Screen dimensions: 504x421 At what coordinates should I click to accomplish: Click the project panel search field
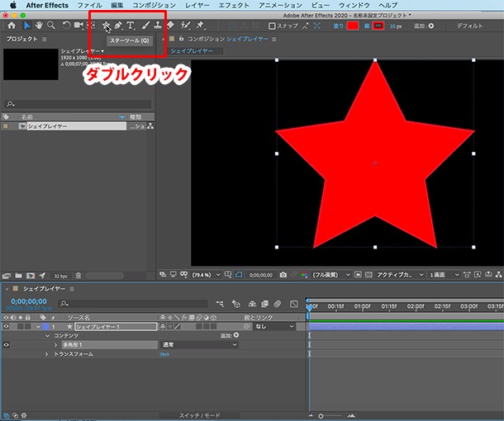[x=78, y=104]
